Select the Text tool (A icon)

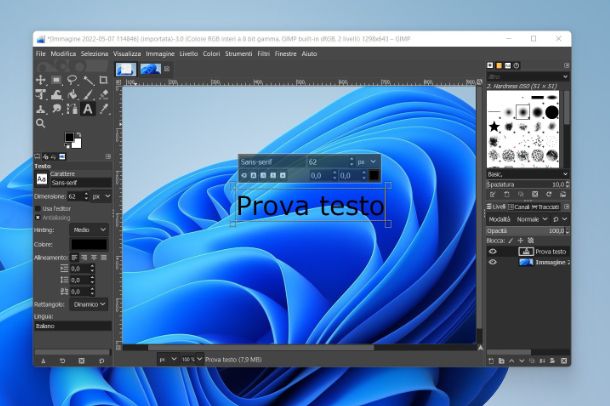(x=88, y=109)
